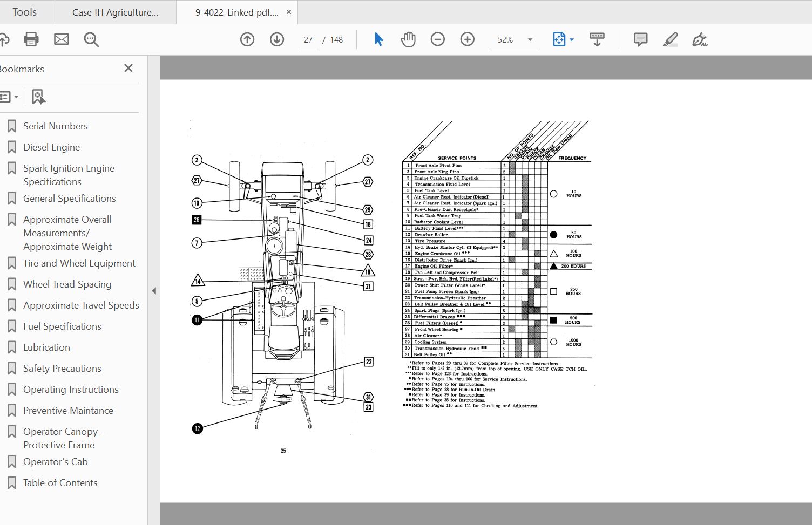812x525 pixels.
Task: Switch to Case IH Agriculture tab
Action: 115,12
